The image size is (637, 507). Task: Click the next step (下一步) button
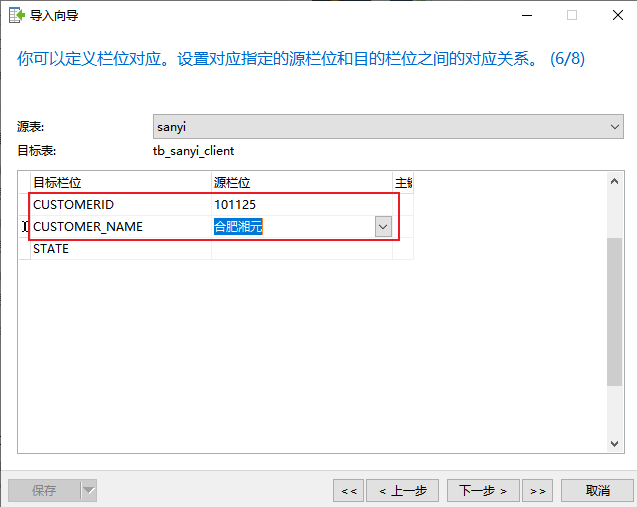(483, 491)
